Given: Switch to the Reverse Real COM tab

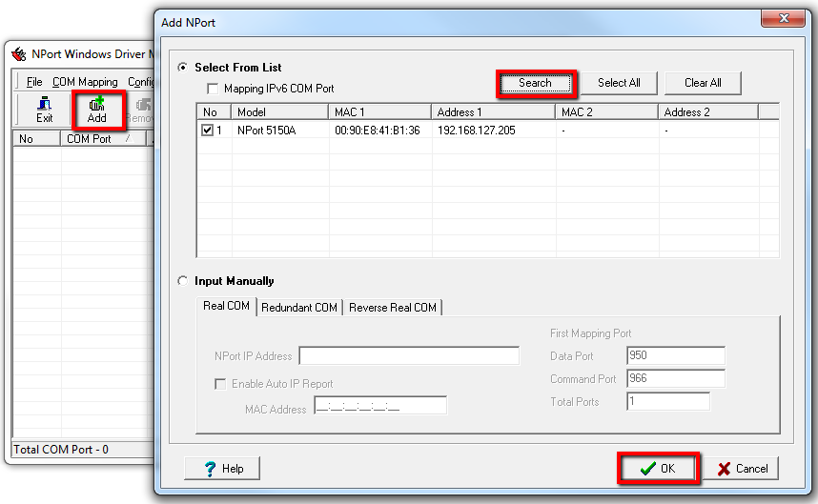Looking at the screenshot, I should click(x=392, y=307).
